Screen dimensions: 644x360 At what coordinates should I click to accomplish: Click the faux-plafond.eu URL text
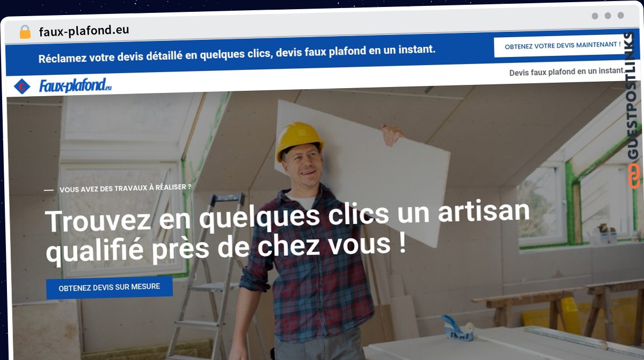(x=84, y=31)
